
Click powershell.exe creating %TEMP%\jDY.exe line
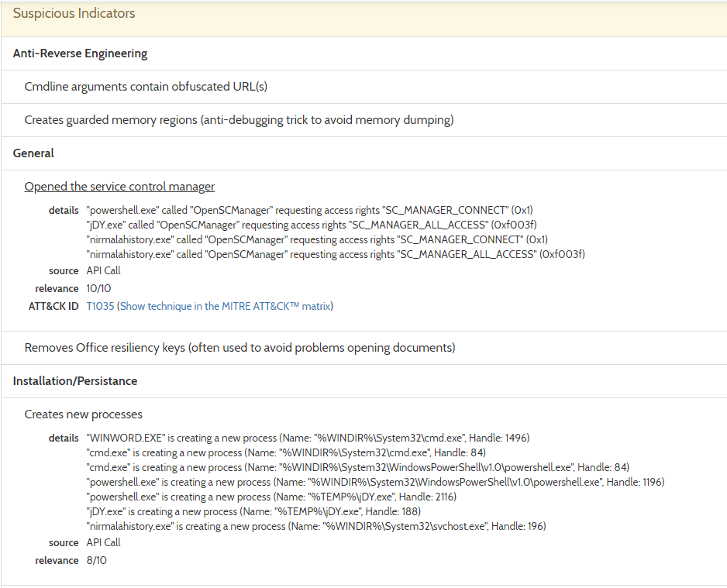click(x=271, y=497)
